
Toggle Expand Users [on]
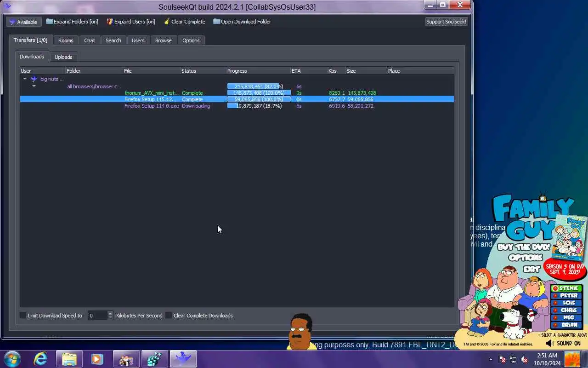[x=131, y=22]
